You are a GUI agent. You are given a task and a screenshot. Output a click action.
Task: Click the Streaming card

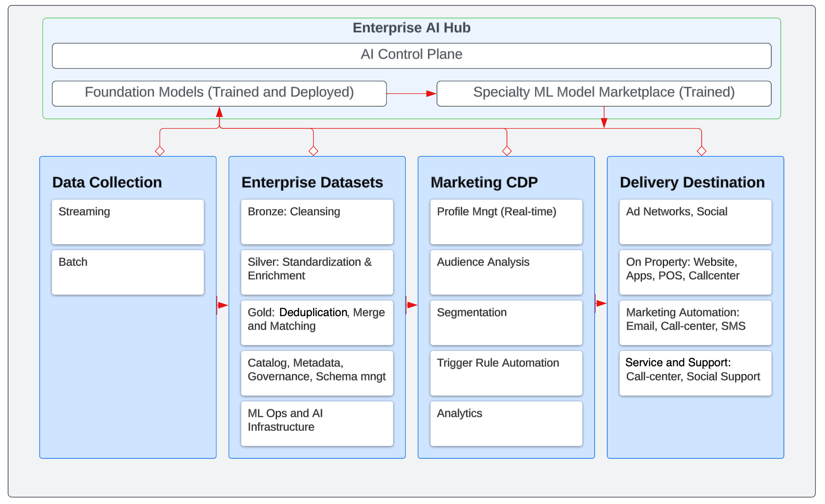point(128,222)
